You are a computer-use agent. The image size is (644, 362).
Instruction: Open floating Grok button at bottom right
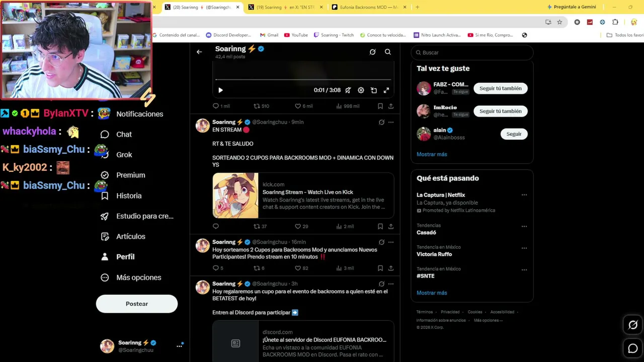click(633, 325)
